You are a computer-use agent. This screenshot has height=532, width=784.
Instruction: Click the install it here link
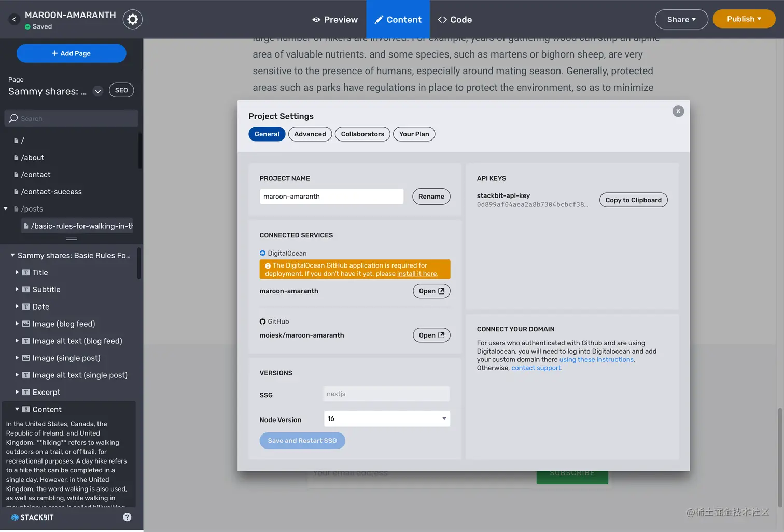417,274
